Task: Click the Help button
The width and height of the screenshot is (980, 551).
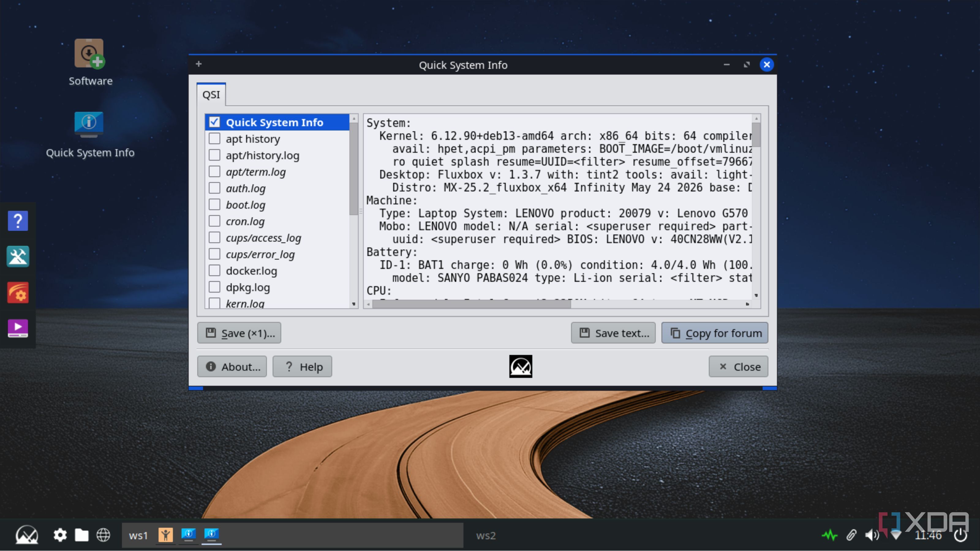Action: (303, 367)
